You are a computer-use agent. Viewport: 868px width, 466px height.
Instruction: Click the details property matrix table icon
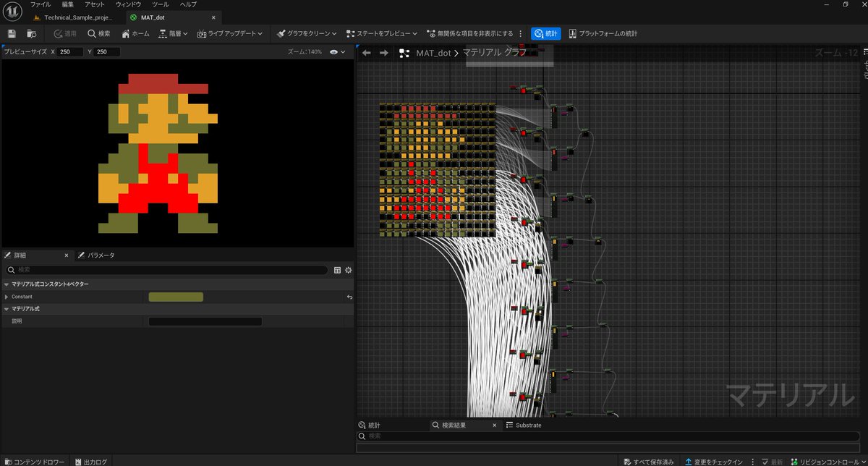[x=337, y=270]
